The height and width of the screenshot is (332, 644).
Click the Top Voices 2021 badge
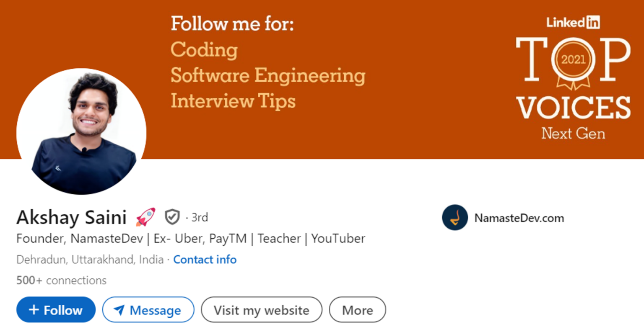(573, 84)
